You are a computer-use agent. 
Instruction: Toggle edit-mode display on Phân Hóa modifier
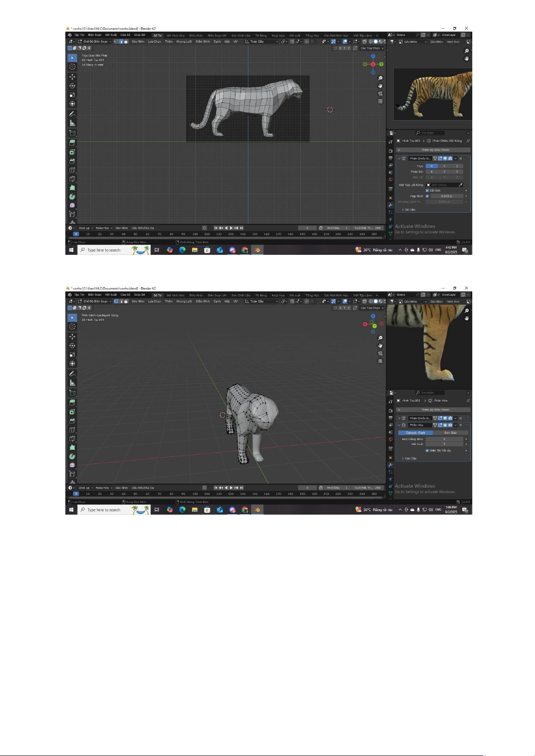click(440, 425)
